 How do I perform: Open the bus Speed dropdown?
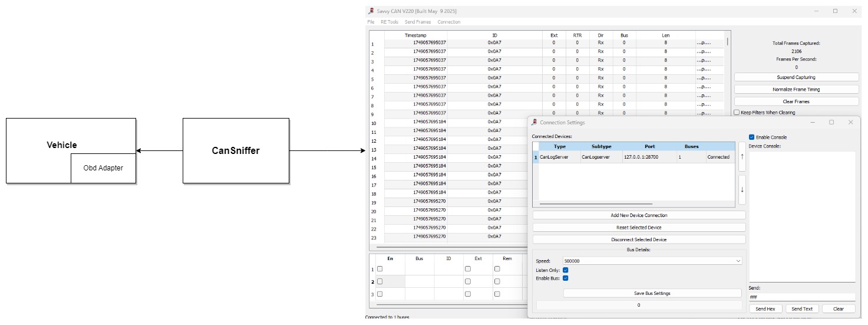(x=652, y=261)
